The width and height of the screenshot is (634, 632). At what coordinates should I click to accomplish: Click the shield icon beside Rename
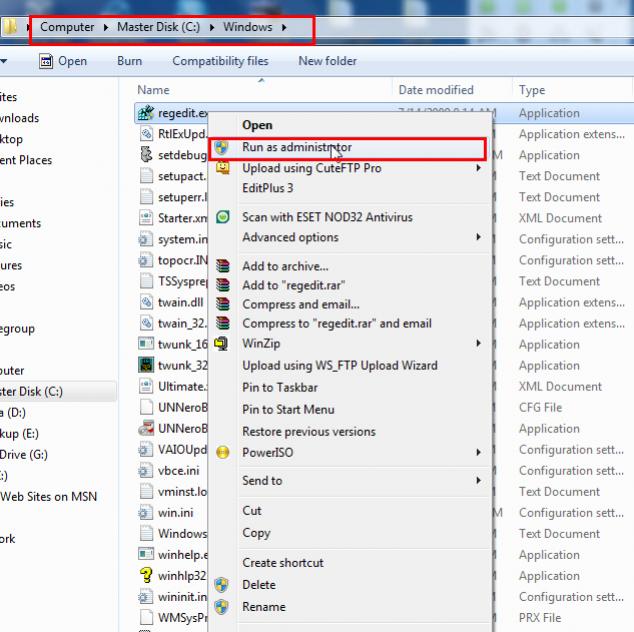click(x=222, y=607)
